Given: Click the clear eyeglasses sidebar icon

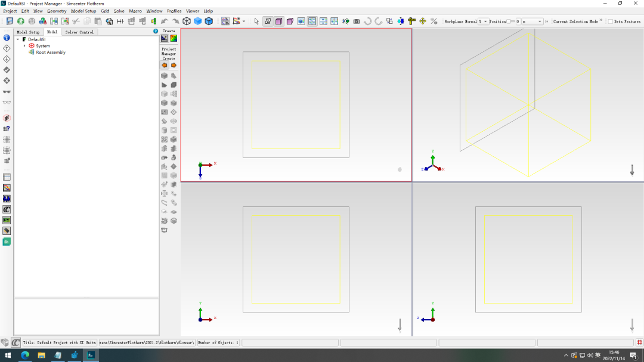Looking at the screenshot, I should pos(7,103).
